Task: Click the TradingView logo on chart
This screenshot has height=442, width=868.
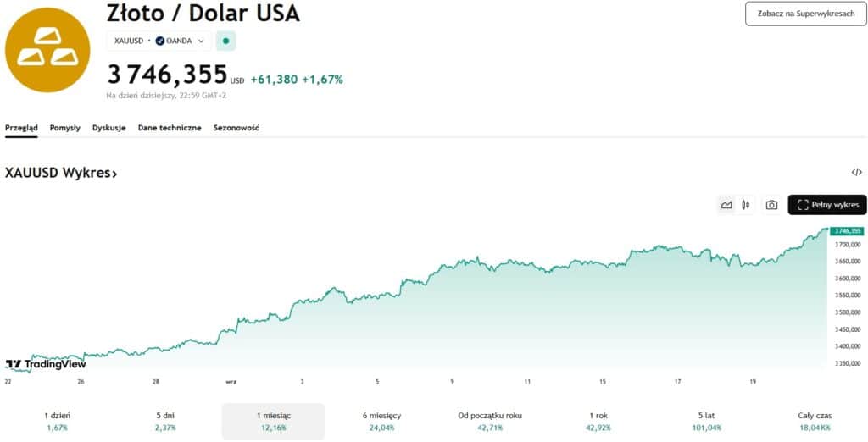Action: tap(46, 364)
